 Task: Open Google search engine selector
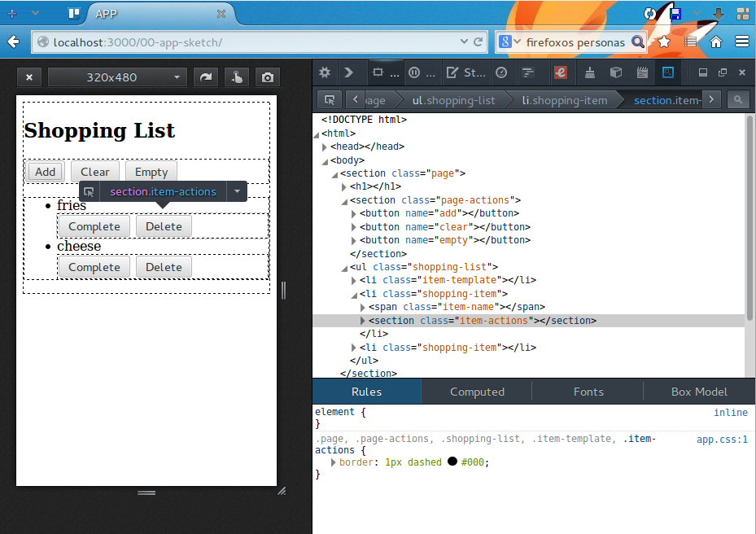pos(509,42)
